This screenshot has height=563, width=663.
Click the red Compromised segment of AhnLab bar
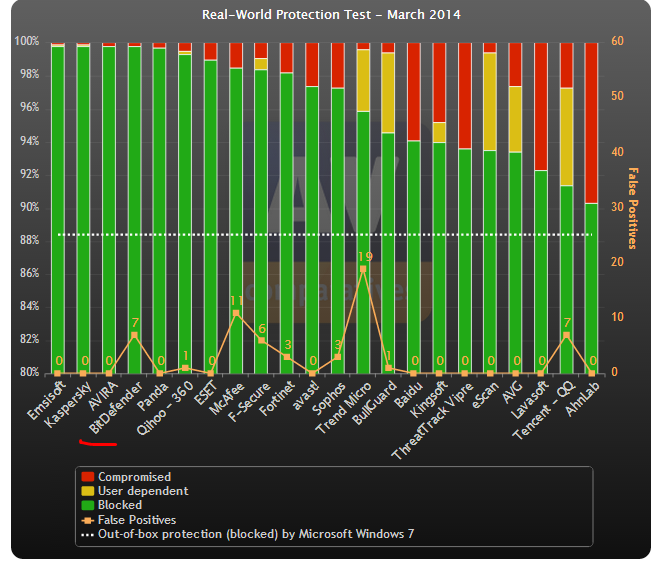tap(592, 123)
